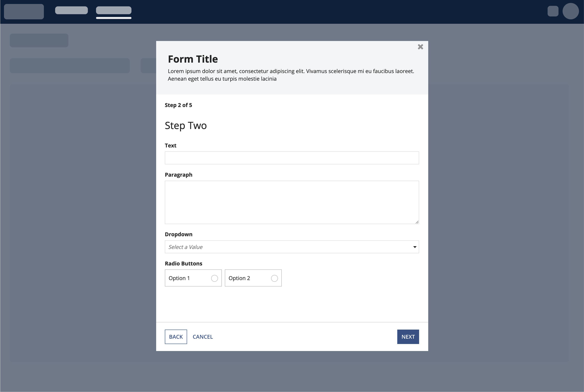
Task: Click the active underlined navigation tab
Action: (114, 10)
